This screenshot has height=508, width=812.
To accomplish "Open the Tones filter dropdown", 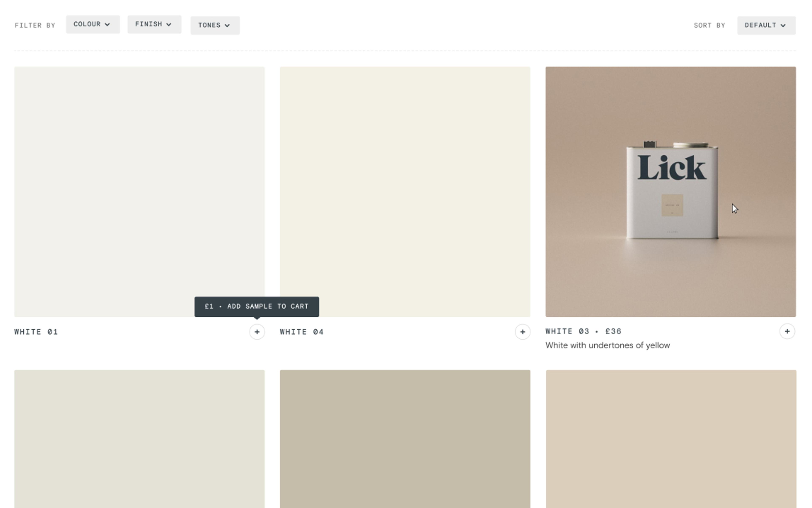I will click(x=215, y=26).
